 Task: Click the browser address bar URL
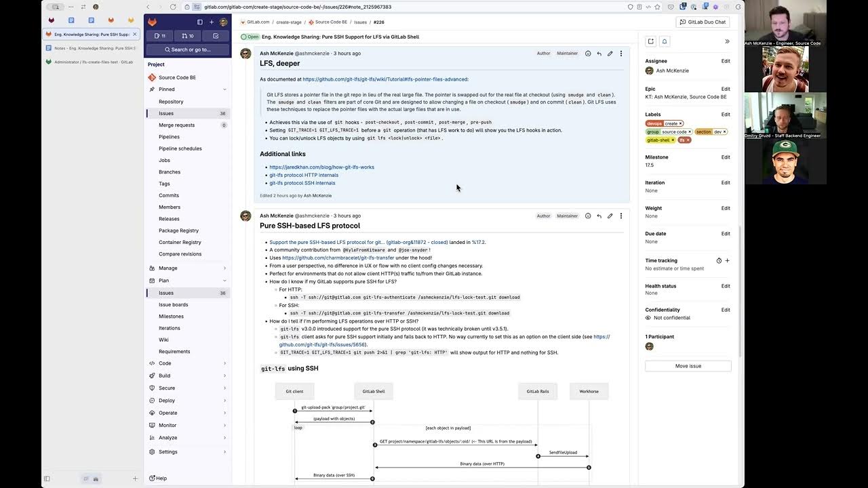(298, 7)
